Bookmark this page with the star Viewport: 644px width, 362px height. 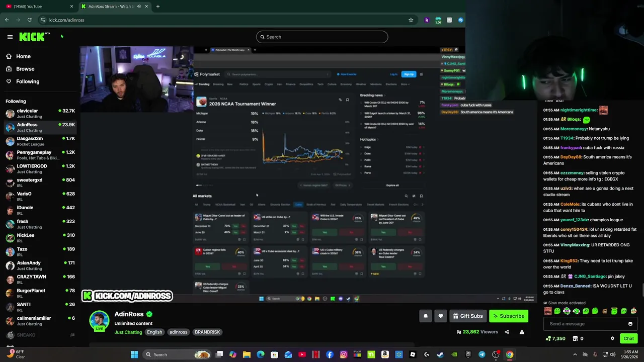(x=411, y=20)
